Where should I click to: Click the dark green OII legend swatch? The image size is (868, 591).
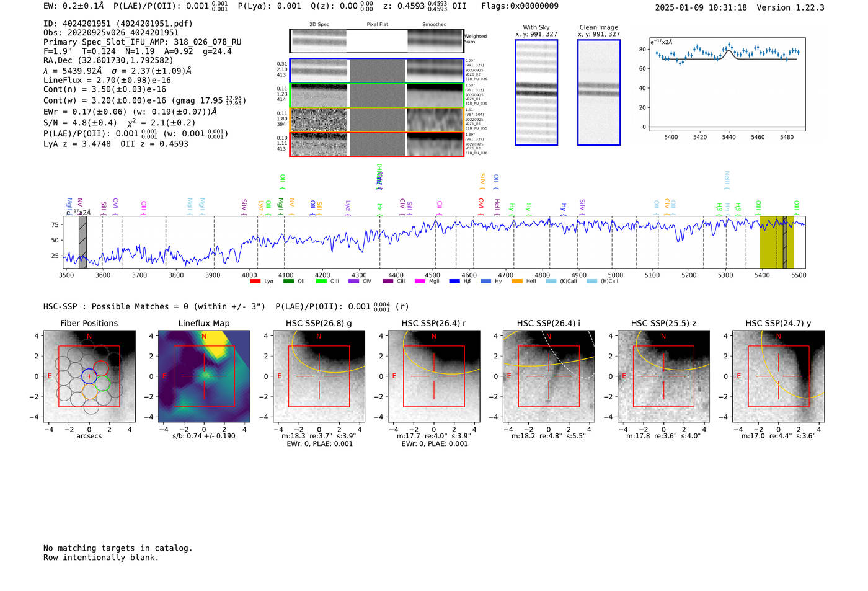pos(288,281)
